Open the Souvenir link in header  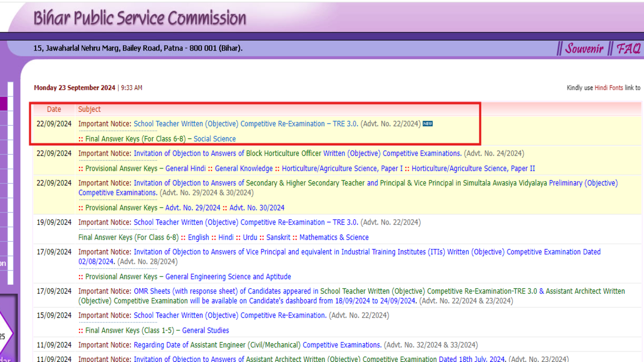584,49
